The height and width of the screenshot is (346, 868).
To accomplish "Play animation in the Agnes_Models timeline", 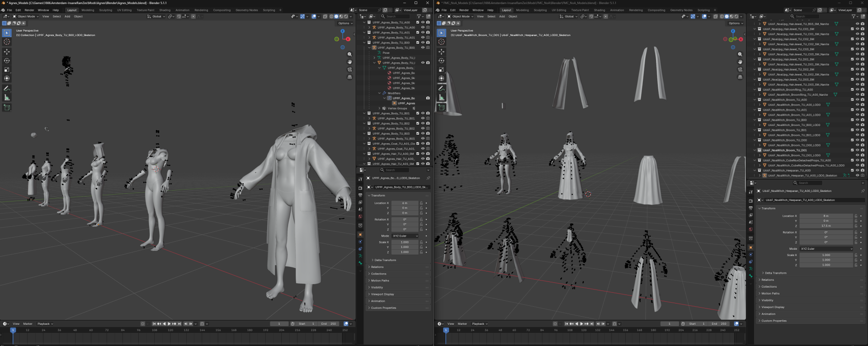I will [x=169, y=324].
